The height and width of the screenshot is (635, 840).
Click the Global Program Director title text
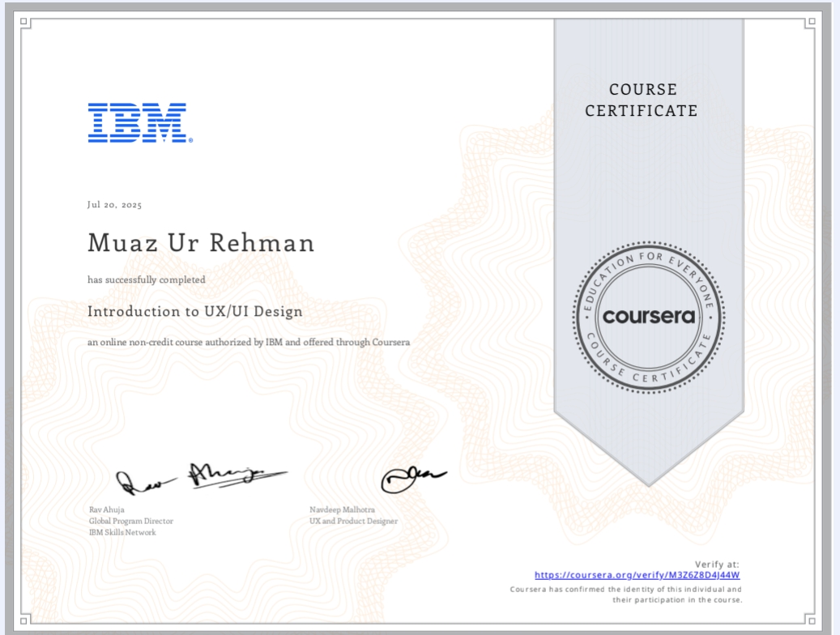point(130,521)
